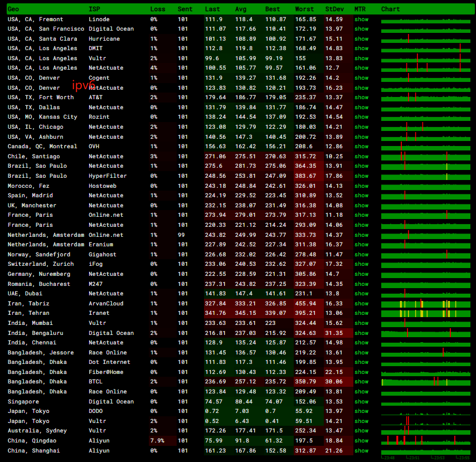This screenshot has width=476, height=462.
Task: Show MTR for Tokyo DODO row
Action: 362,411
